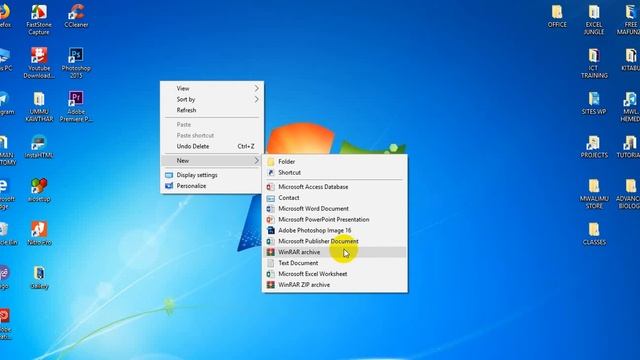640x360 pixels.
Task: Create a new Text Document
Action: point(335,263)
